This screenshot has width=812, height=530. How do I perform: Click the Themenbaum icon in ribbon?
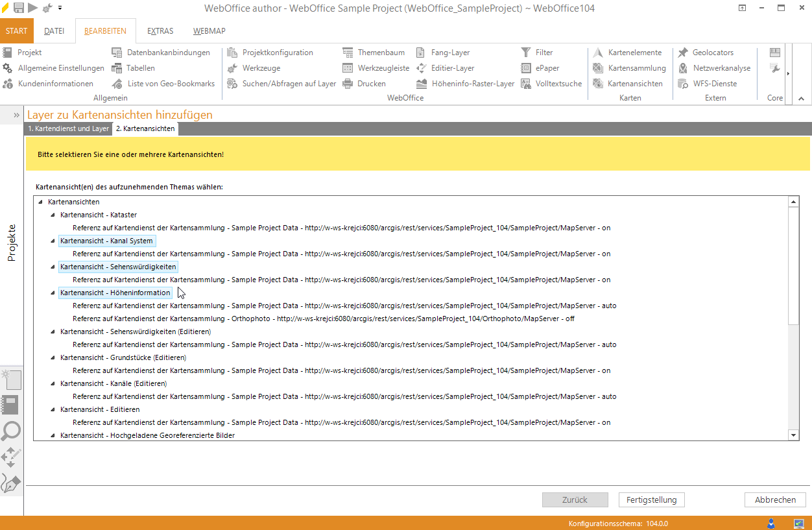[x=348, y=53]
